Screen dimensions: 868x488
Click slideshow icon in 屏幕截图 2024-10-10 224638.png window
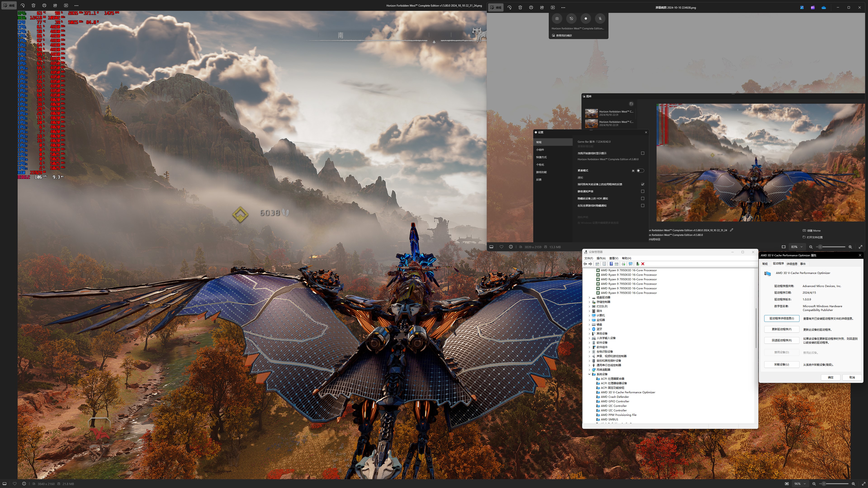point(553,7)
